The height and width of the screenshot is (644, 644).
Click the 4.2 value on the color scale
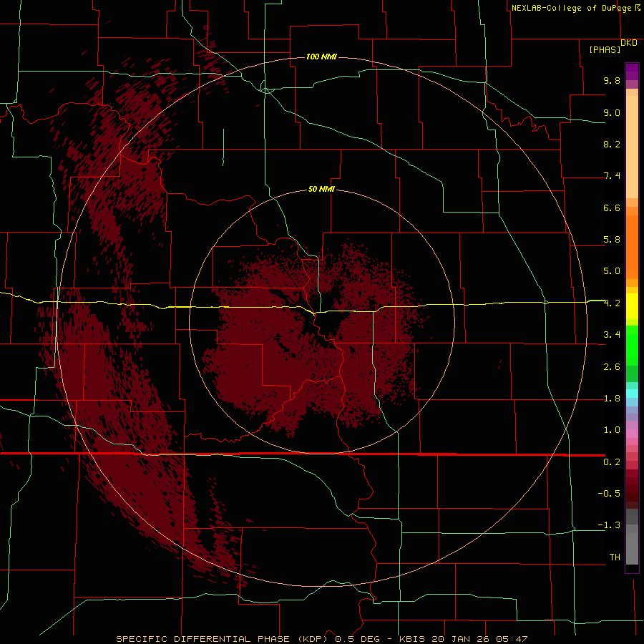coord(612,303)
